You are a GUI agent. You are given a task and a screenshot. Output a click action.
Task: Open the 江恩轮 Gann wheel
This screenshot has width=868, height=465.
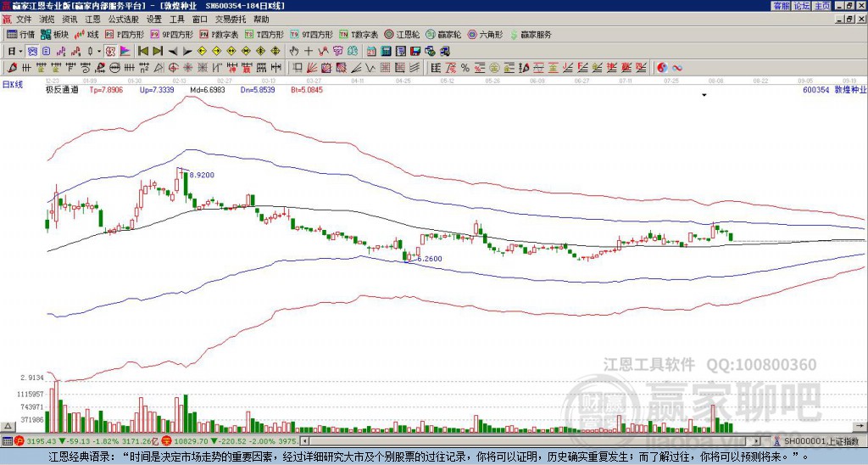click(x=402, y=34)
